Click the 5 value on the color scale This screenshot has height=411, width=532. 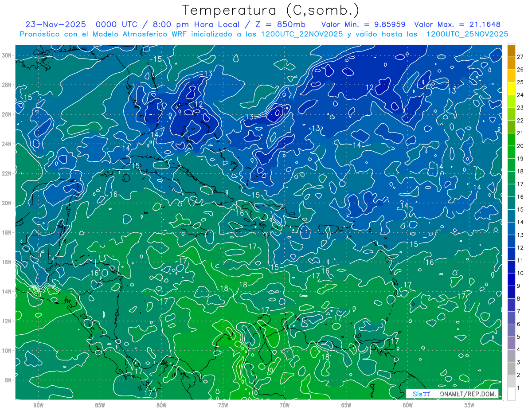tap(519, 337)
